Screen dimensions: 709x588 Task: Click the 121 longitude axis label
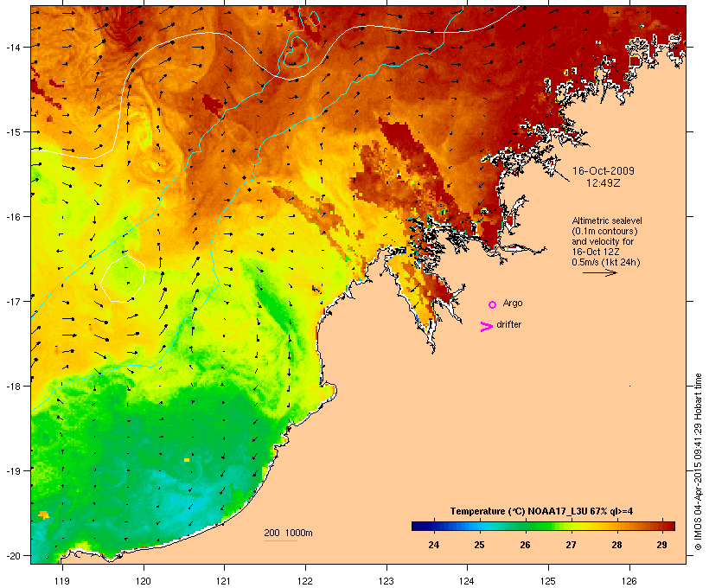(x=224, y=581)
